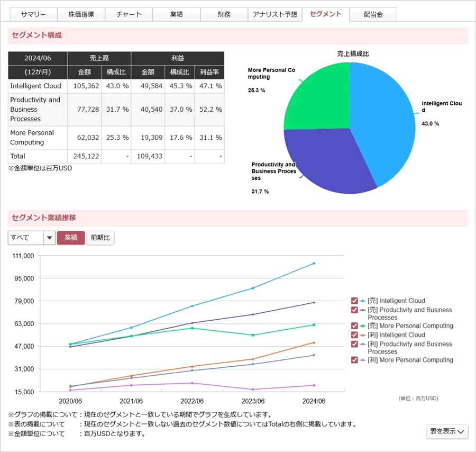Screen dimensions: 476x452
Task: Click the 52.2 % profit margin cell
Action: 209,110
